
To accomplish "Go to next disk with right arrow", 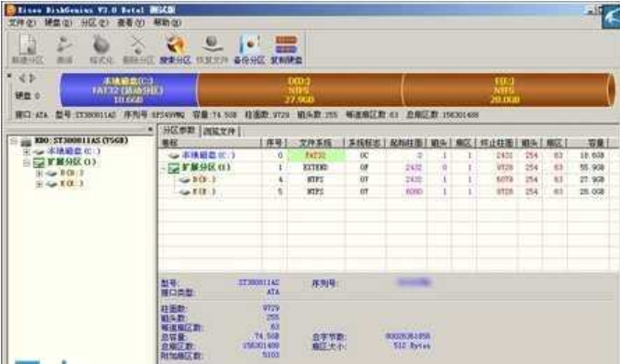I will coord(33,78).
